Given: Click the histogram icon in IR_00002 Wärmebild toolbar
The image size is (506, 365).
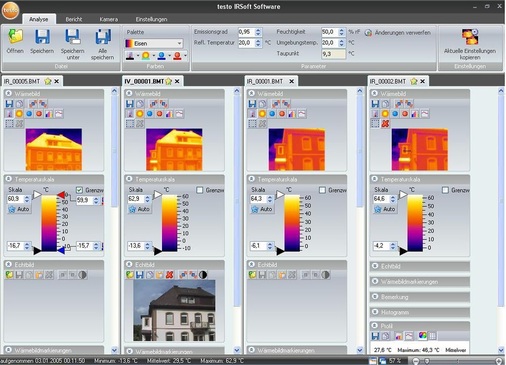Looking at the screenshot, I should tap(415, 114).
